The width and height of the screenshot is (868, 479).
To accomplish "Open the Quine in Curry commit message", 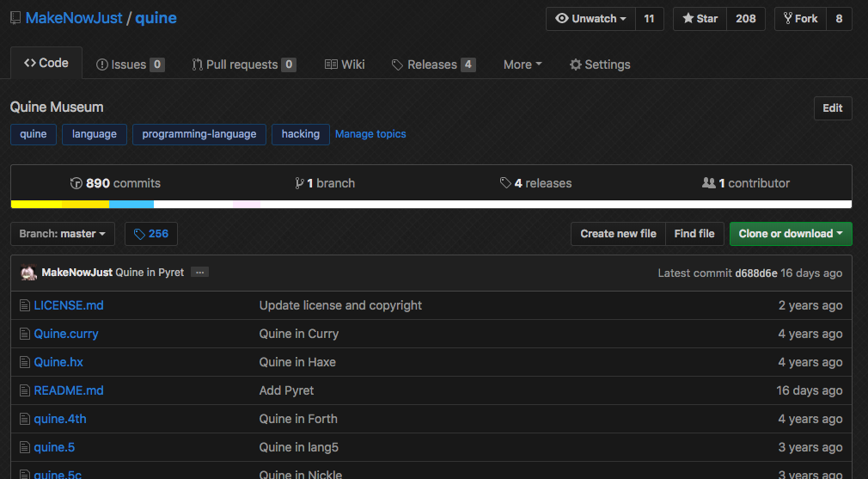I will pyautogui.click(x=299, y=334).
